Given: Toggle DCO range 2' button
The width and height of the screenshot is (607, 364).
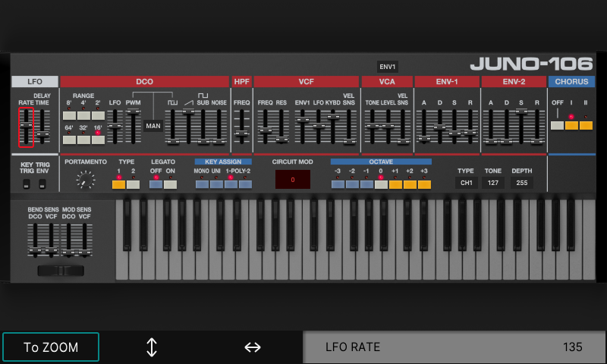Looking at the screenshot, I should pyautogui.click(x=98, y=115).
